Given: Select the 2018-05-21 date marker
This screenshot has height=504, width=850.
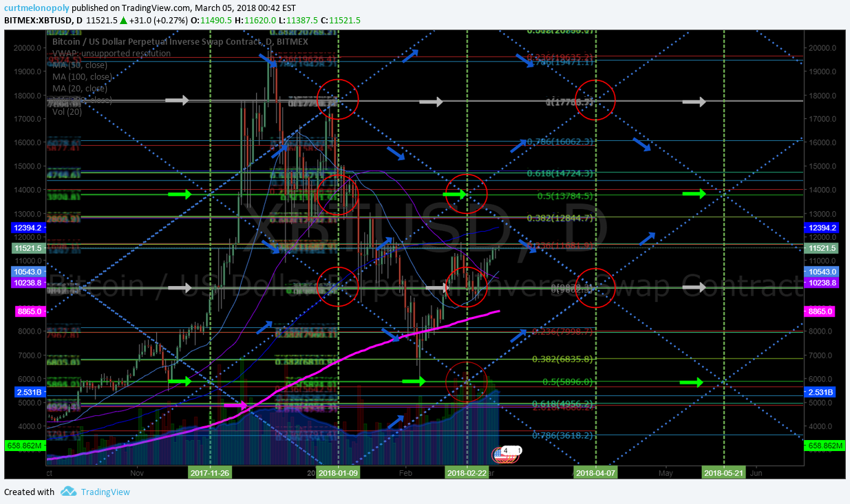Looking at the screenshot, I should tap(723, 472).
